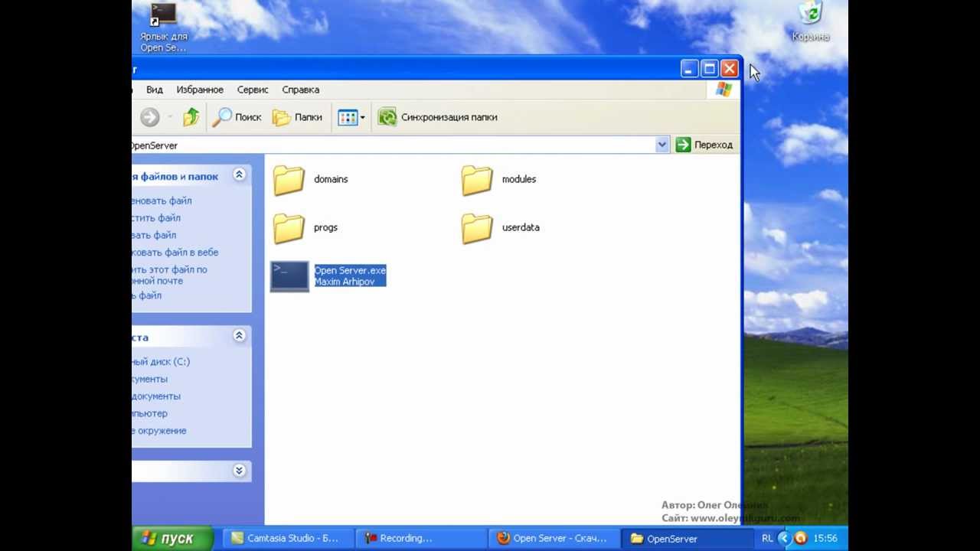Screen dimensions: 980x551
Task: Collapse the file and folder tasks panel
Action: point(239,175)
